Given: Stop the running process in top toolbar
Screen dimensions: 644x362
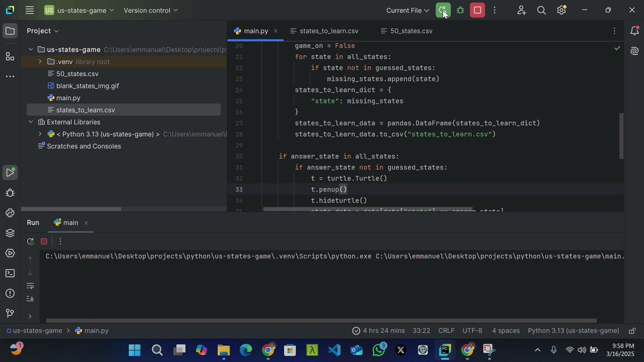Looking at the screenshot, I should tap(477, 10).
